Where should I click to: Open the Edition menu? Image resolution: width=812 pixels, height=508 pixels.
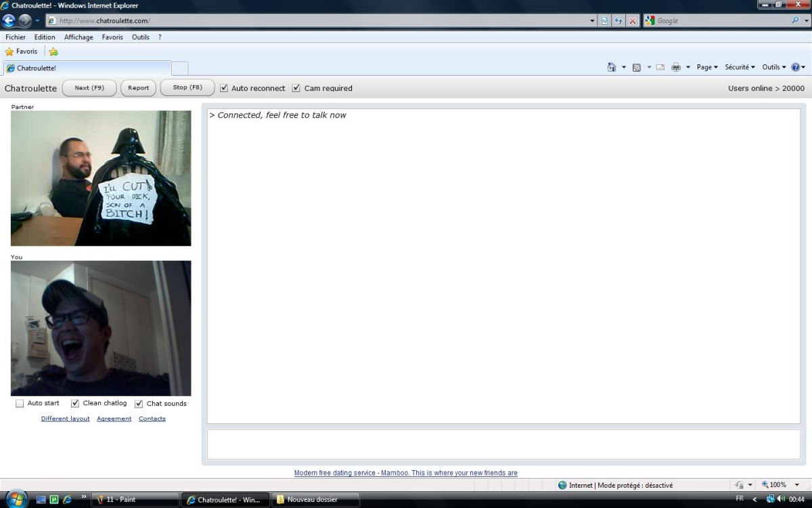click(45, 37)
